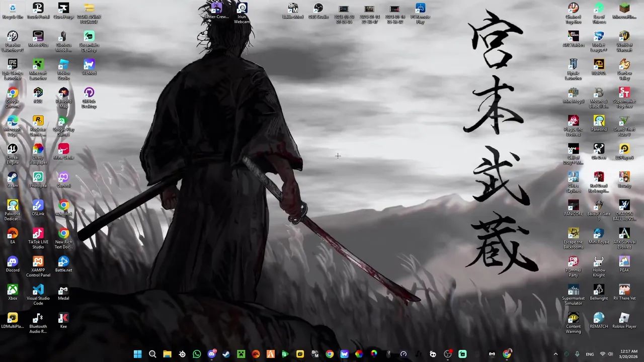Open Stardew Valley desktop shortcut

click(x=624, y=69)
